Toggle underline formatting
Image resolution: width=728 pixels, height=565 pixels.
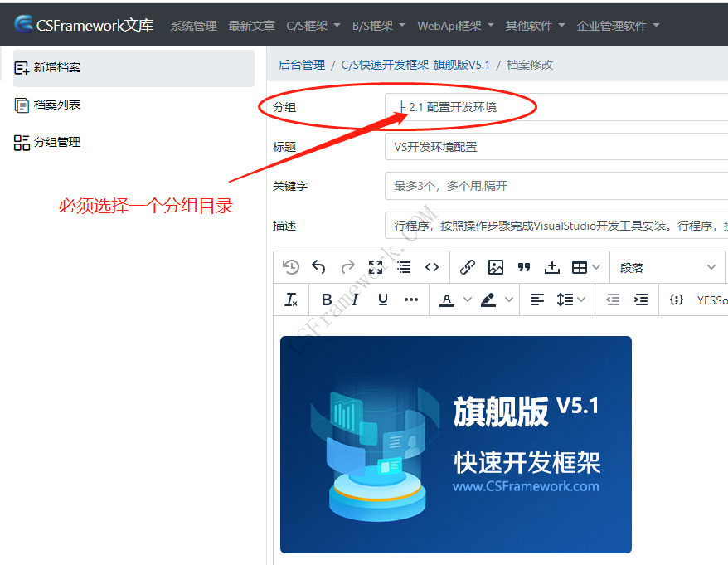coord(383,300)
